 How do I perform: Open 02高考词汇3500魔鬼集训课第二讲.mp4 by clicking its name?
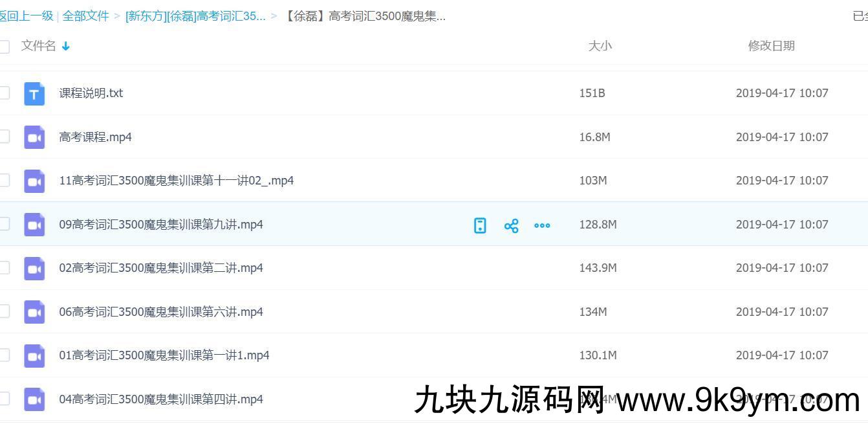point(162,268)
